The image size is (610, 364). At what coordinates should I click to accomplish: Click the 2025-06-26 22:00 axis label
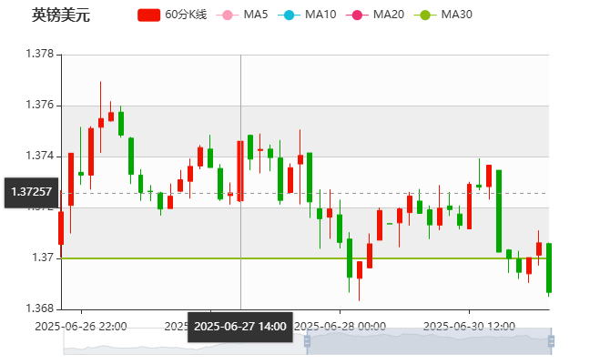coord(81,327)
